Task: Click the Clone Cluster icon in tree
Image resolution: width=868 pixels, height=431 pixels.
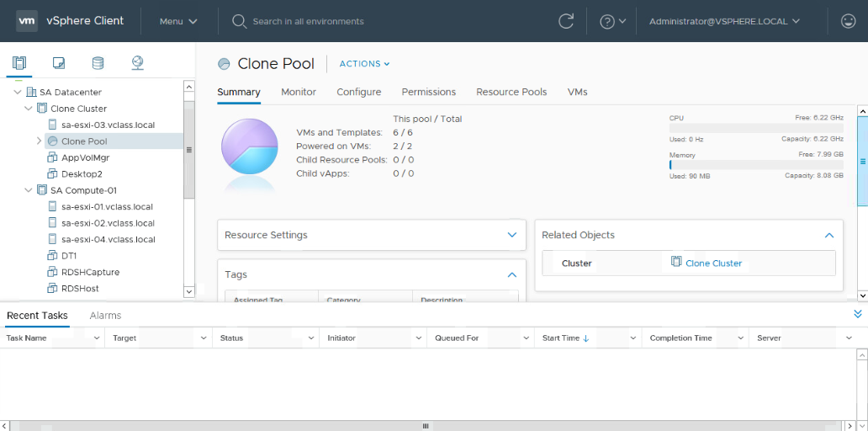Action: [x=42, y=109]
